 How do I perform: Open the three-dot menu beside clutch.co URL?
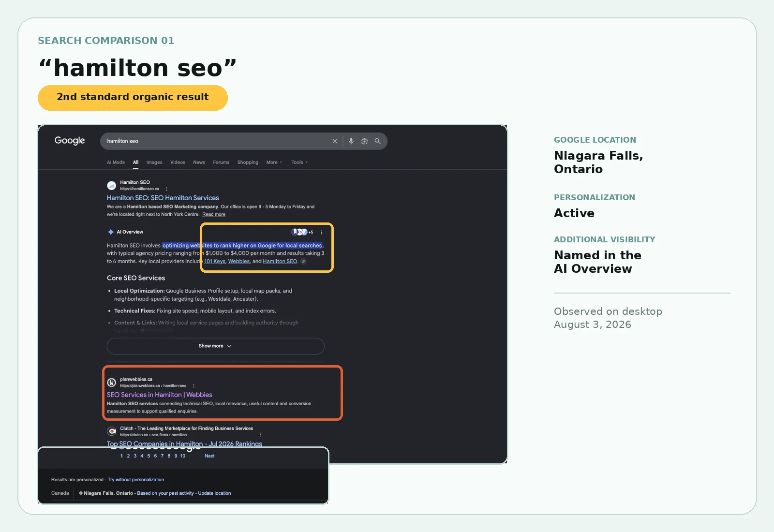pyautogui.click(x=260, y=435)
